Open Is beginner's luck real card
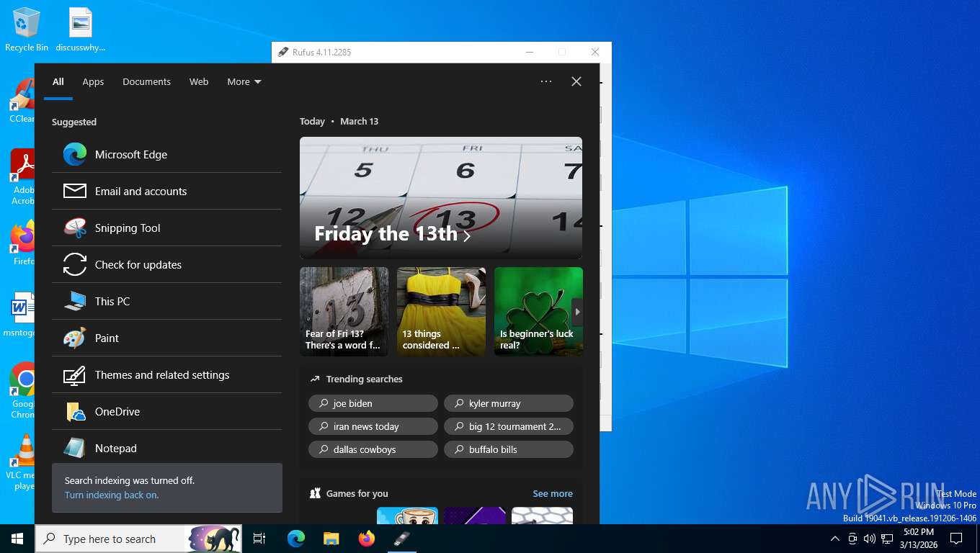 (x=538, y=311)
